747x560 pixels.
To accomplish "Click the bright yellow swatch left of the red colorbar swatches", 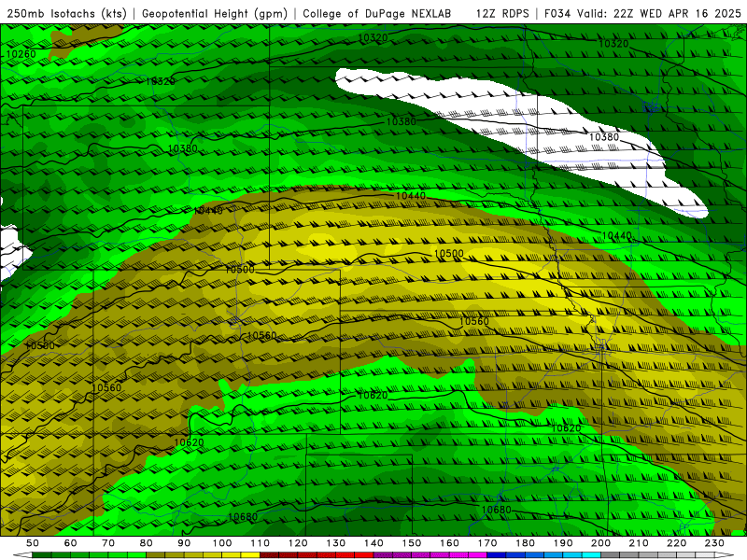I will pyautogui.click(x=250, y=555).
